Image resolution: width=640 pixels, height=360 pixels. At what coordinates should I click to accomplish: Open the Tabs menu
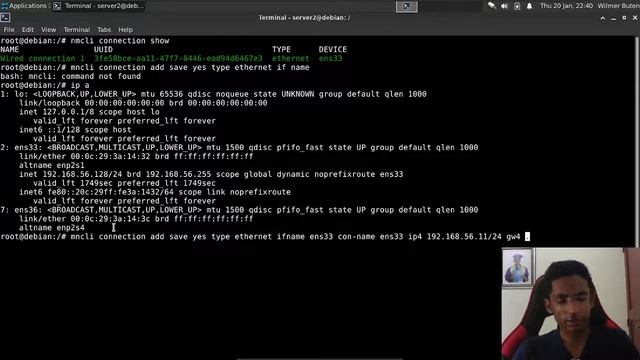[x=104, y=30]
